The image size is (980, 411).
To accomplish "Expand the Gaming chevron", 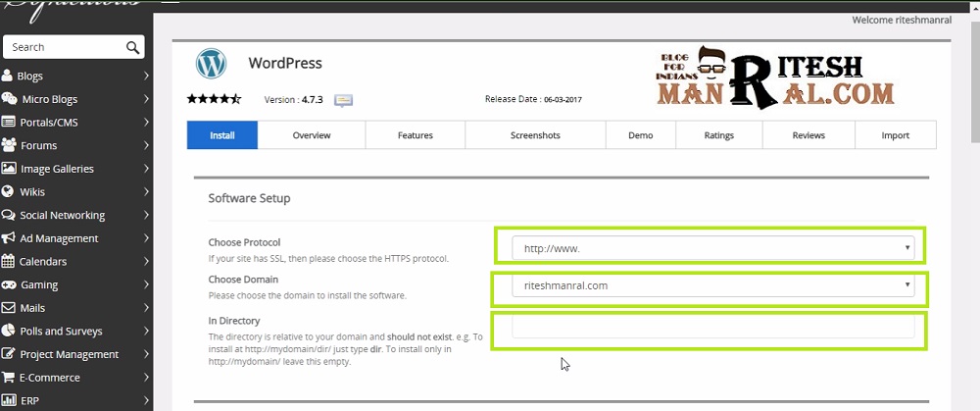I will point(146,284).
